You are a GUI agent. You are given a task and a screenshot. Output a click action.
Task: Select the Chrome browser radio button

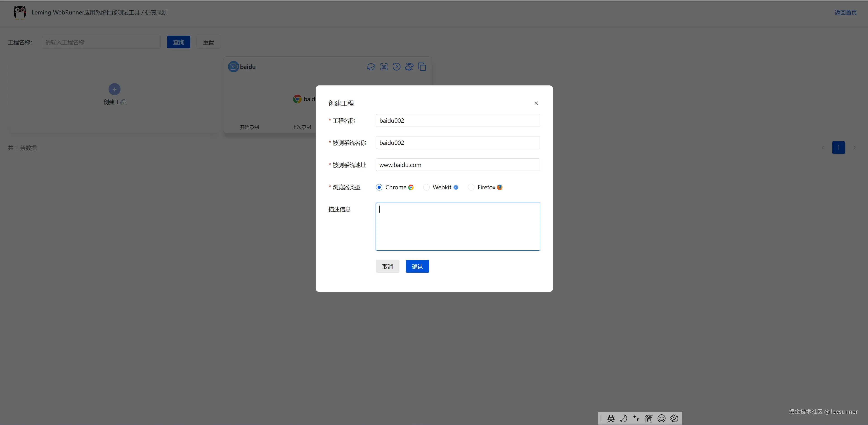[x=379, y=187]
